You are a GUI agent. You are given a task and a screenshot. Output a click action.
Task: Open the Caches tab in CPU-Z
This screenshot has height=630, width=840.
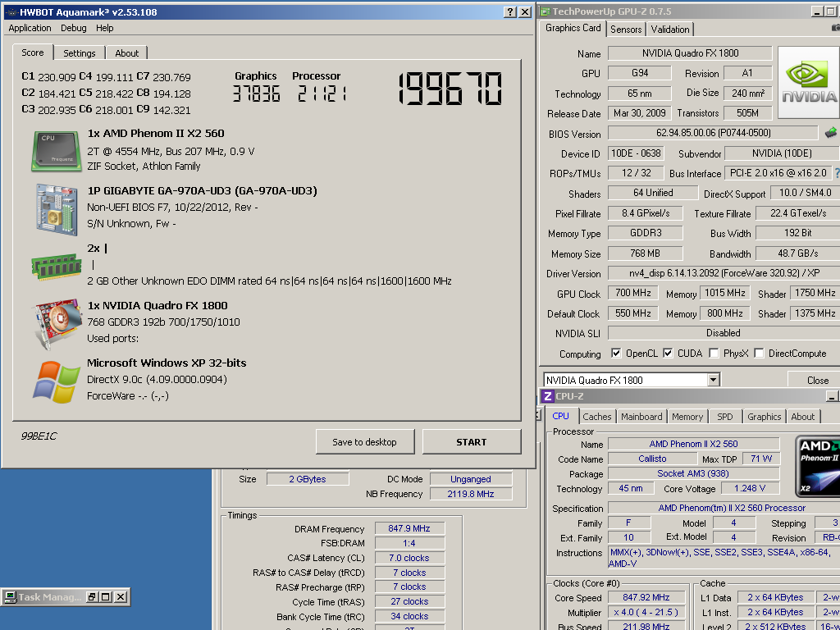coord(597,417)
